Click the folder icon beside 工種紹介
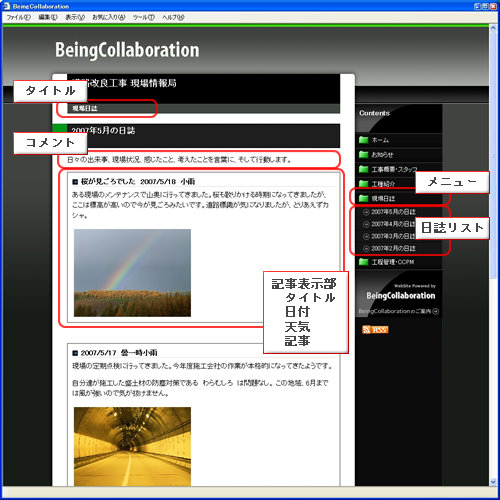The height and width of the screenshot is (500, 500). coord(364,184)
